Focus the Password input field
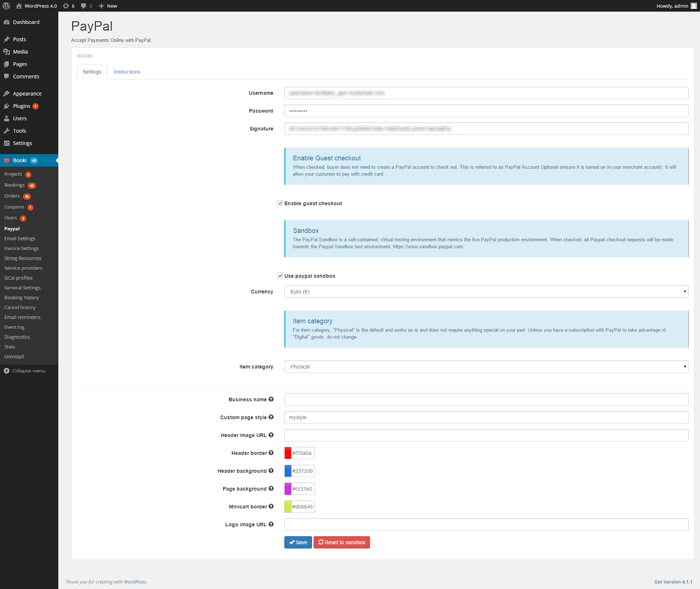The height and width of the screenshot is (589, 700). [x=486, y=111]
